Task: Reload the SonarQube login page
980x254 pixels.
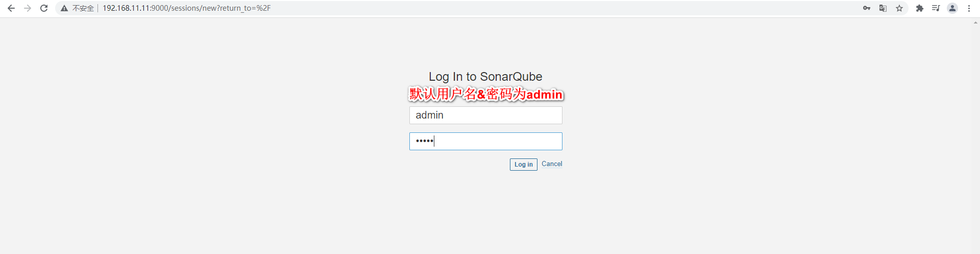Action: (44, 8)
